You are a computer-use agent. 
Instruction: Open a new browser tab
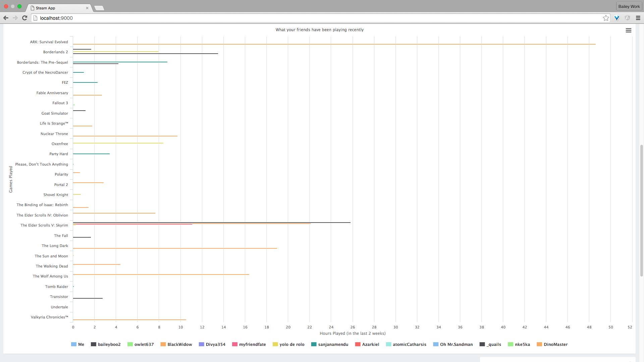point(99,8)
